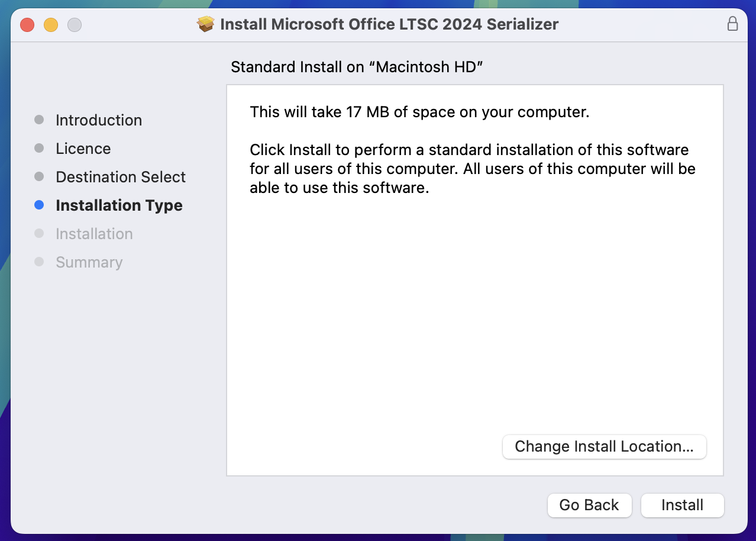The width and height of the screenshot is (756, 541).
Task: Click the blue Installation Type bullet
Action: pos(39,205)
